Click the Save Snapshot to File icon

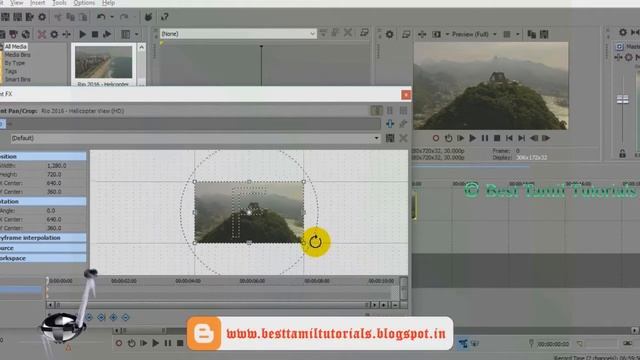544,34
